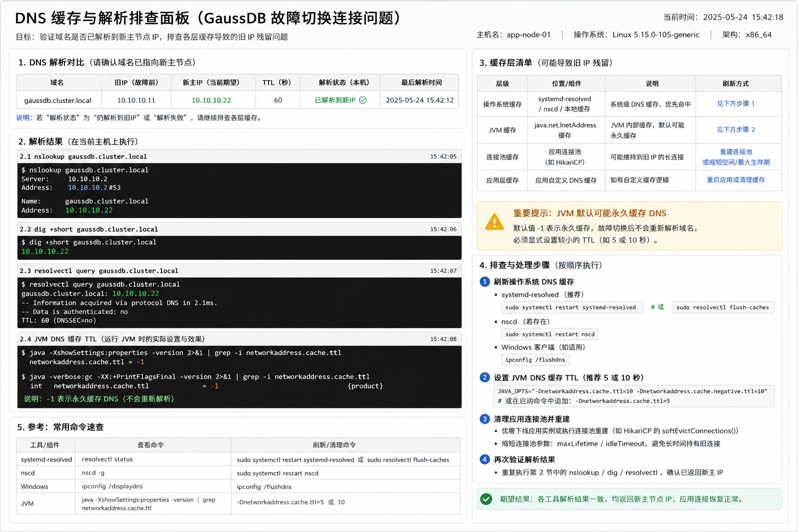Open the 重启应用或清理缓存 link

tap(736, 180)
